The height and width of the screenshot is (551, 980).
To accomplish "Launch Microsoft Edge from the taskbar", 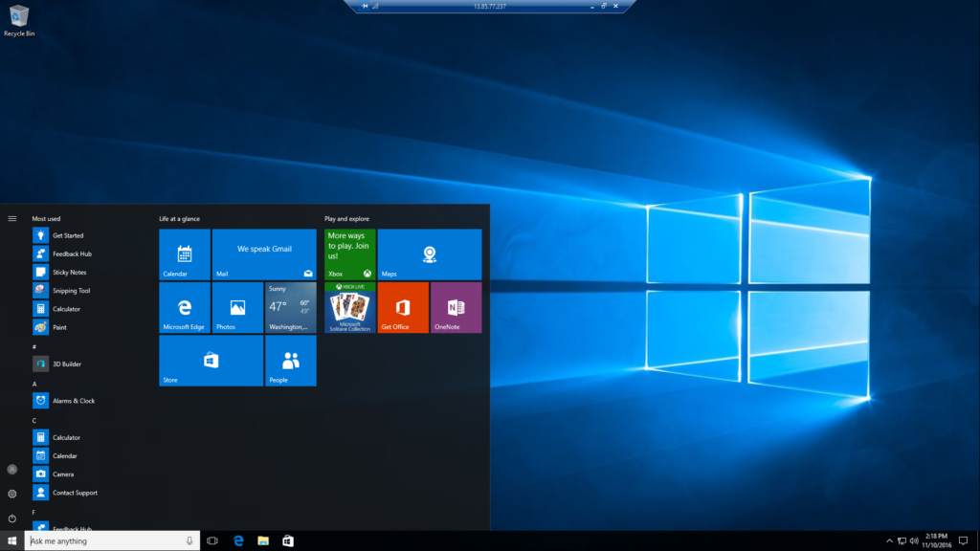I will [x=238, y=540].
